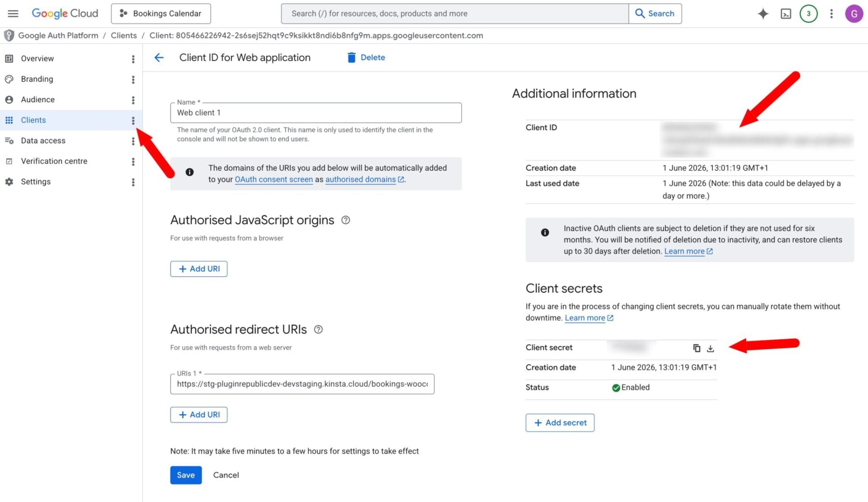The height and width of the screenshot is (502, 868).
Task: Click the Search button
Action: pos(655,14)
